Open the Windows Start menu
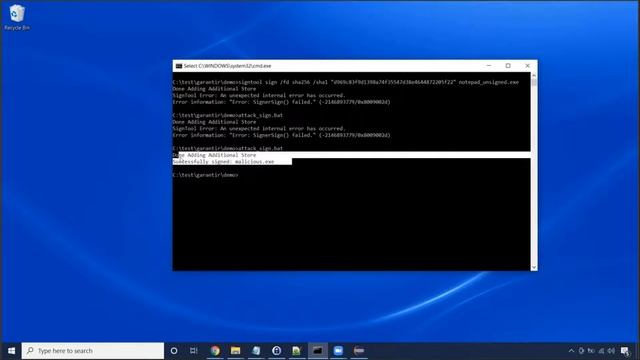 11,351
